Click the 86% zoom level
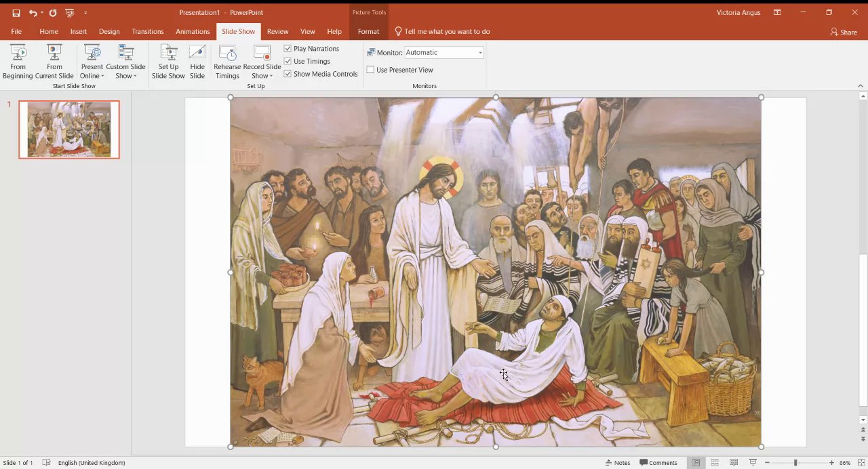Image resolution: width=868 pixels, height=469 pixels. [x=845, y=463]
